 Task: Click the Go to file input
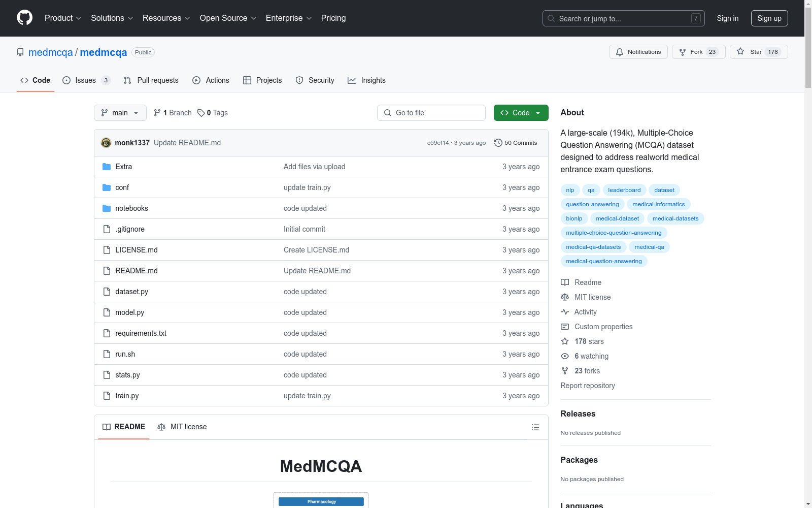(431, 113)
